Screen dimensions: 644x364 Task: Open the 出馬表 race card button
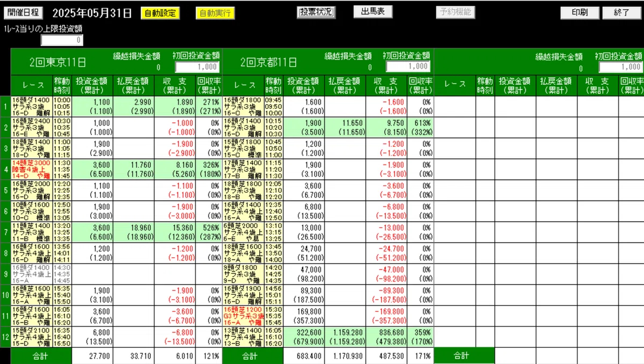[x=372, y=12]
